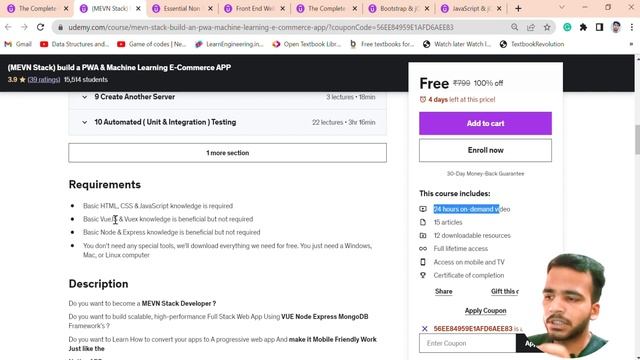Bookmark this page with the star icon
The height and width of the screenshot is (360, 640).
(x=547, y=27)
